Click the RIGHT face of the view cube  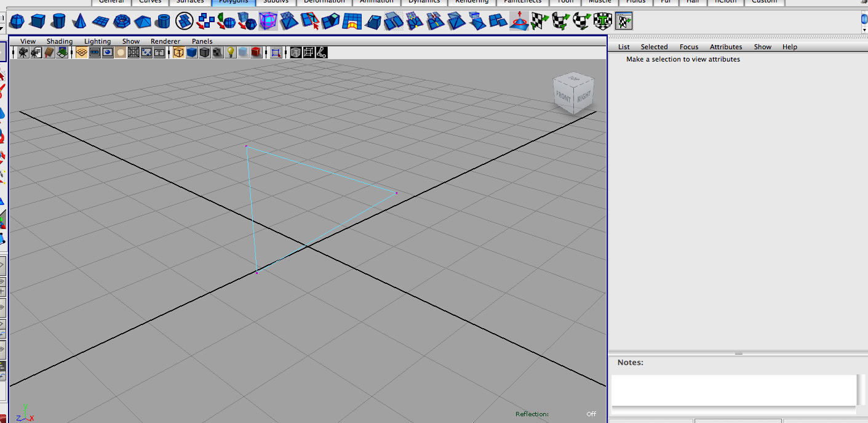tap(584, 96)
